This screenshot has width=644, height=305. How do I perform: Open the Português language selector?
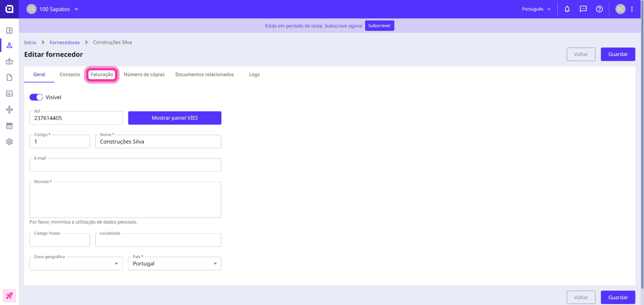(x=537, y=9)
